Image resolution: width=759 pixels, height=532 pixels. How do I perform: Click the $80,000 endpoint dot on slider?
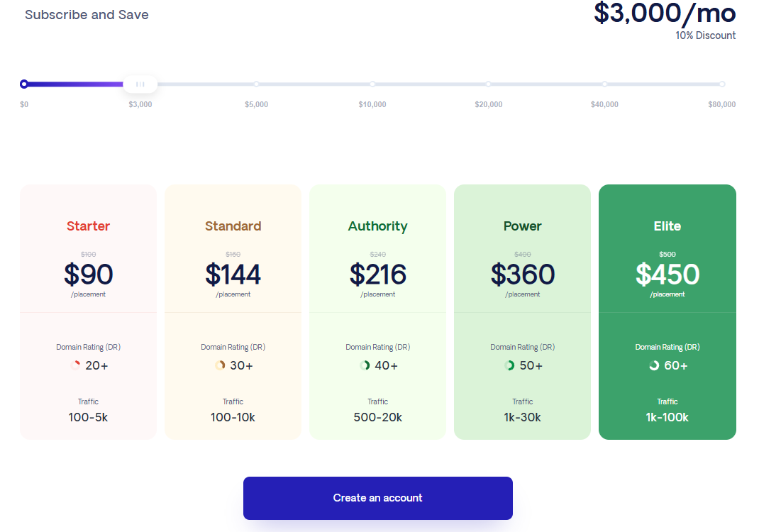[721, 84]
